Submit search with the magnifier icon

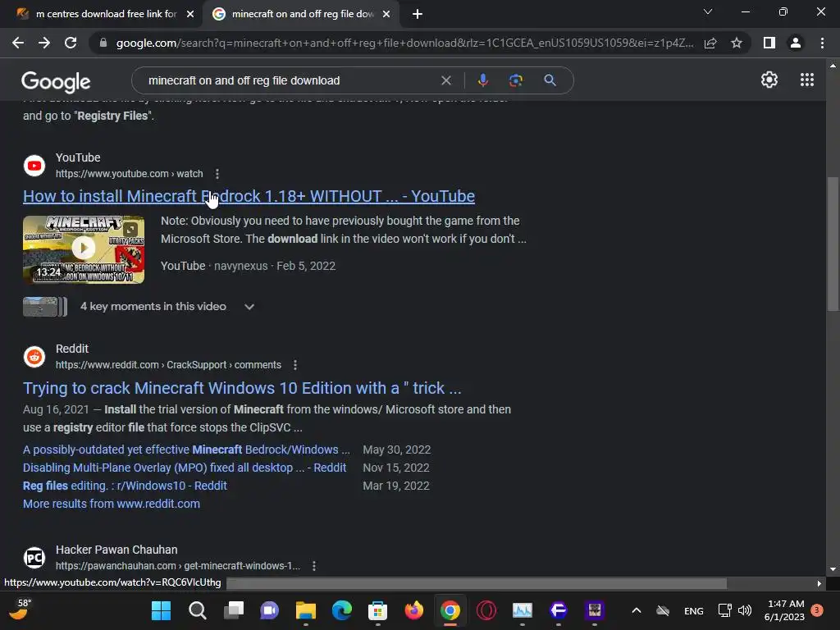click(550, 80)
